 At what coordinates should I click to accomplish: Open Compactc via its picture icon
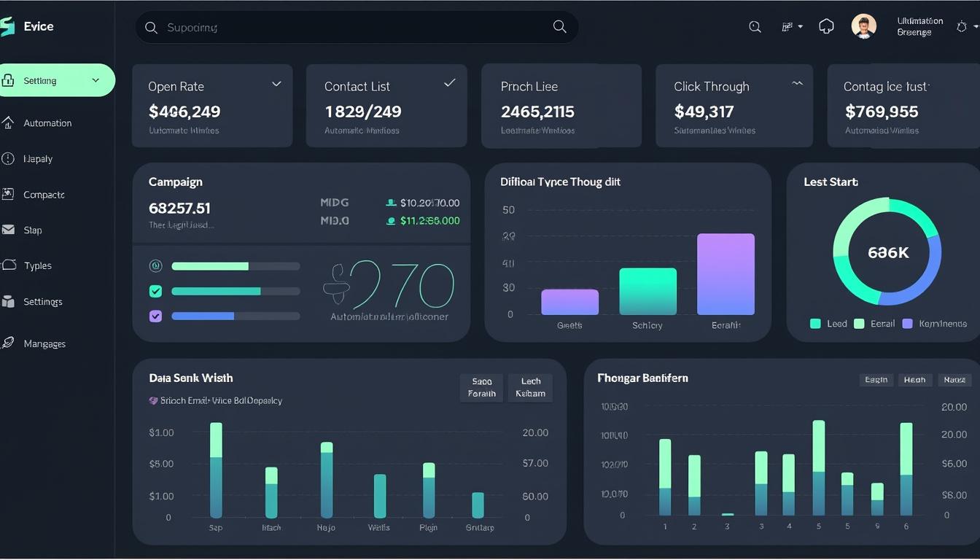[x=8, y=194]
